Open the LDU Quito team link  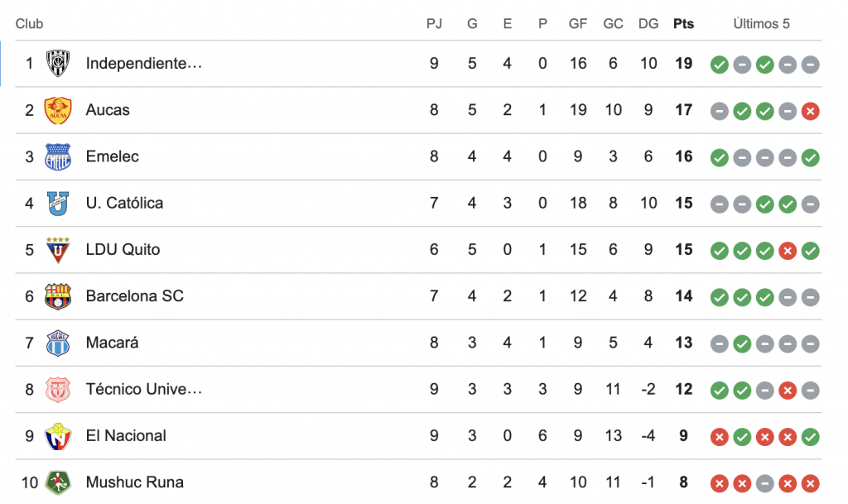tap(123, 249)
